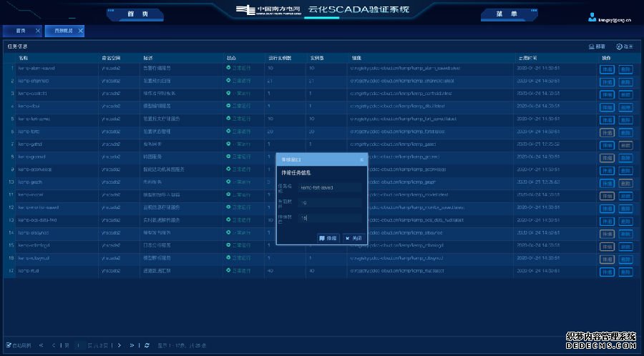Go to the last page arrow
Screen dimensions: 644x356
click(132, 345)
